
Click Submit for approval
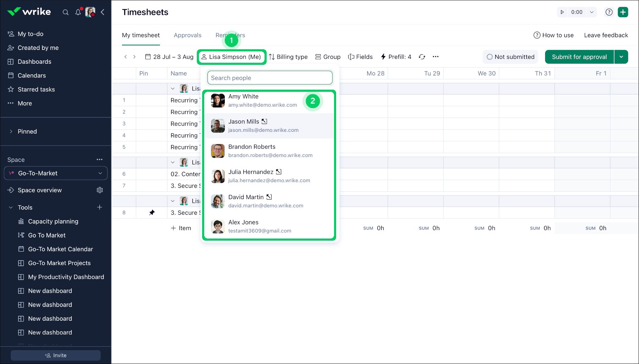pyautogui.click(x=579, y=57)
